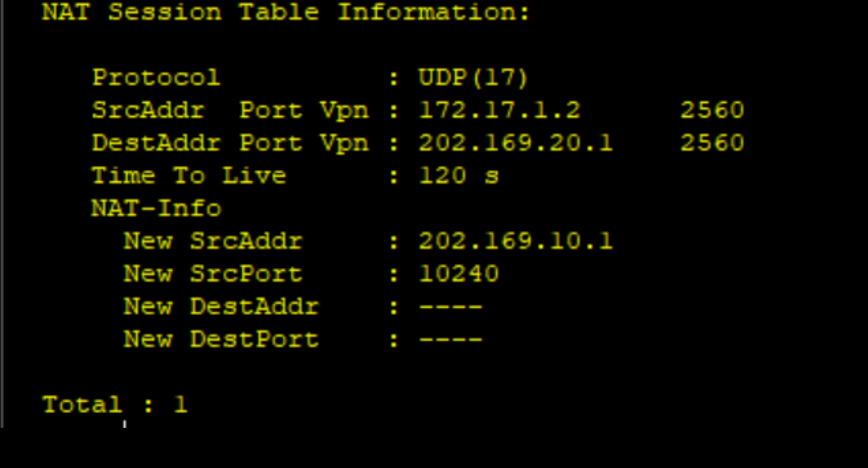Image resolution: width=868 pixels, height=468 pixels.
Task: Select translated address 202.169.10.1
Action: tap(515, 241)
